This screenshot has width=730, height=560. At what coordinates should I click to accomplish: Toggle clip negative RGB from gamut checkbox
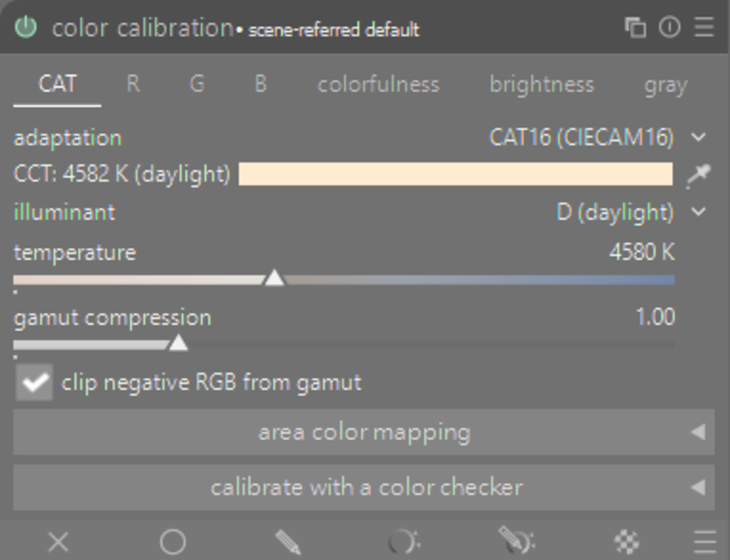tap(34, 383)
